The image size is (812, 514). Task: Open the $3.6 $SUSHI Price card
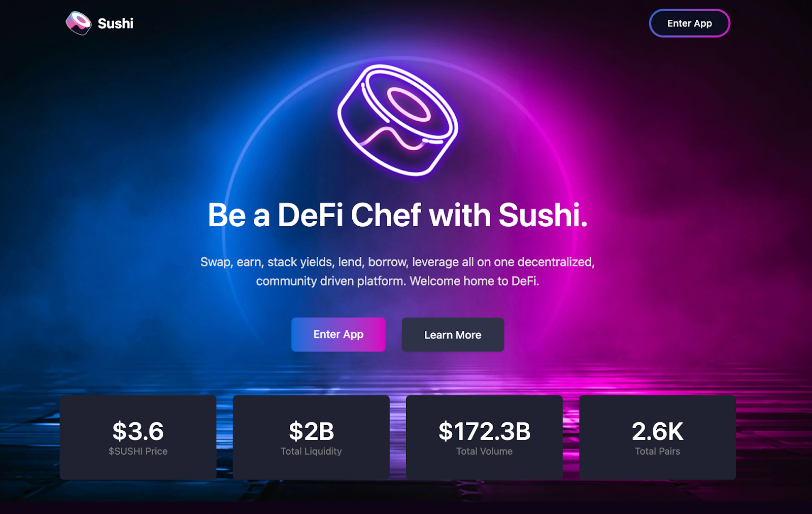click(138, 437)
